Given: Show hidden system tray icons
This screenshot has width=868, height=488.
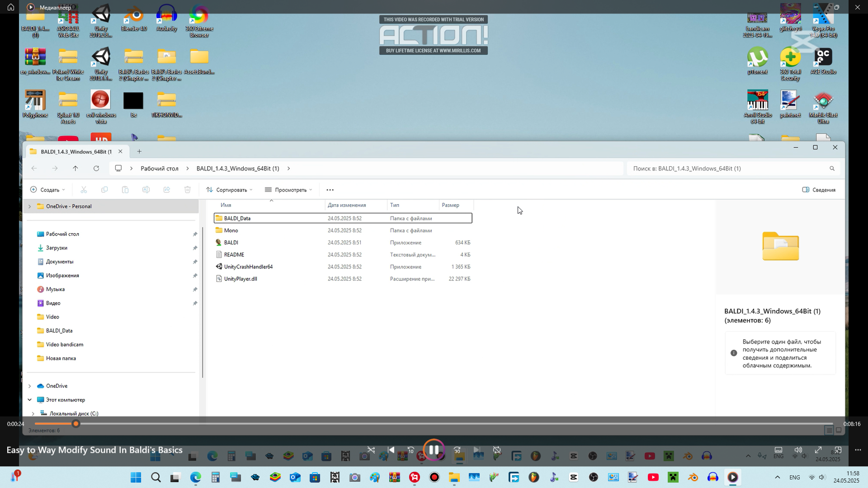Looking at the screenshot, I should click(x=777, y=478).
